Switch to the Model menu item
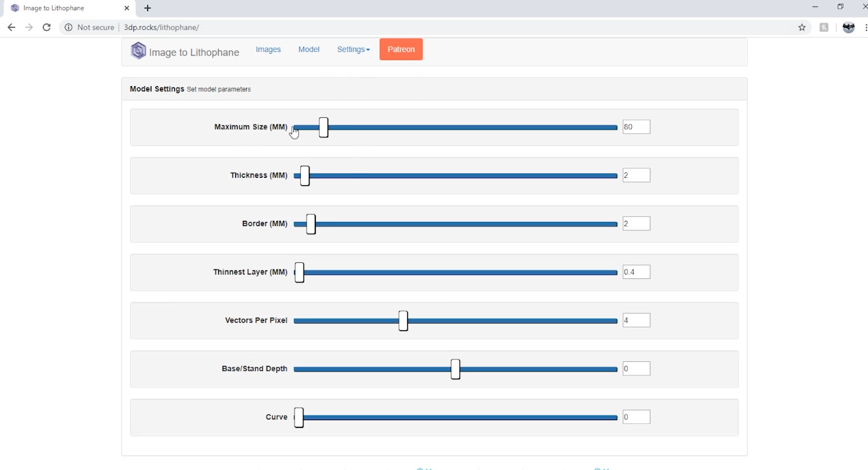The width and height of the screenshot is (868, 470). coord(309,49)
